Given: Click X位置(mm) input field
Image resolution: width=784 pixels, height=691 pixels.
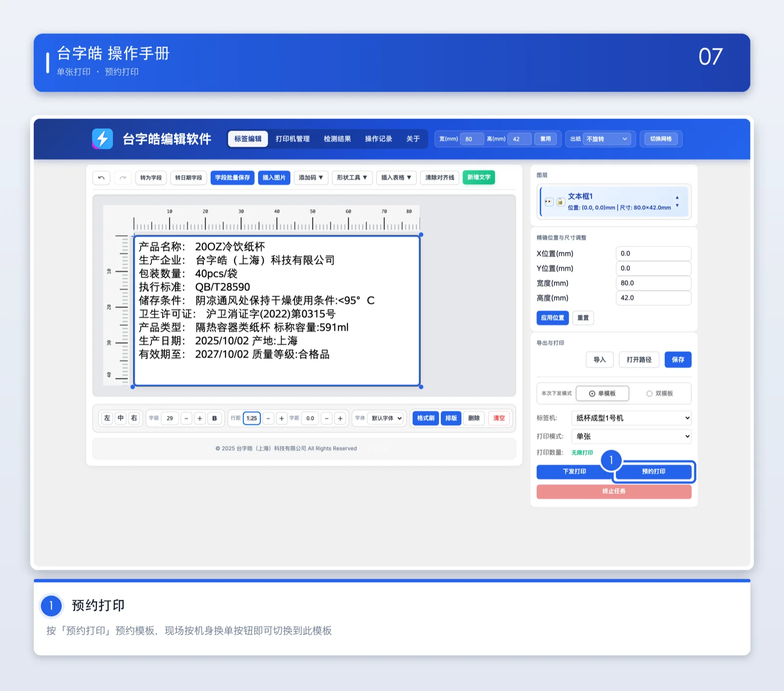Looking at the screenshot, I should 654,253.
